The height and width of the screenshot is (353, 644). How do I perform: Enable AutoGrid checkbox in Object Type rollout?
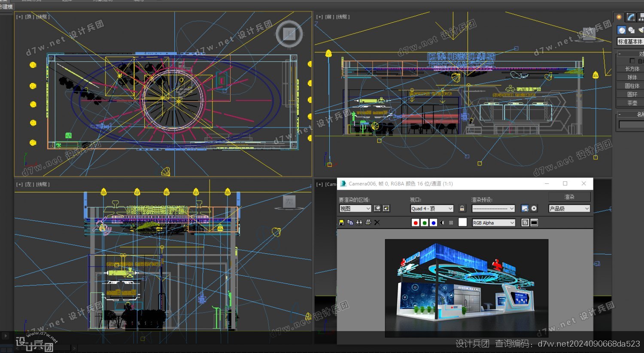(x=632, y=61)
